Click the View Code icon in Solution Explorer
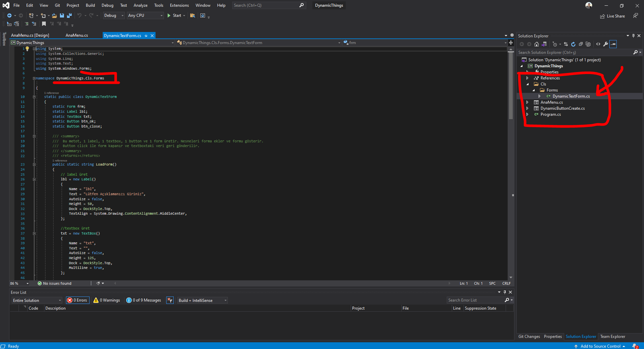The image size is (644, 349). [598, 44]
